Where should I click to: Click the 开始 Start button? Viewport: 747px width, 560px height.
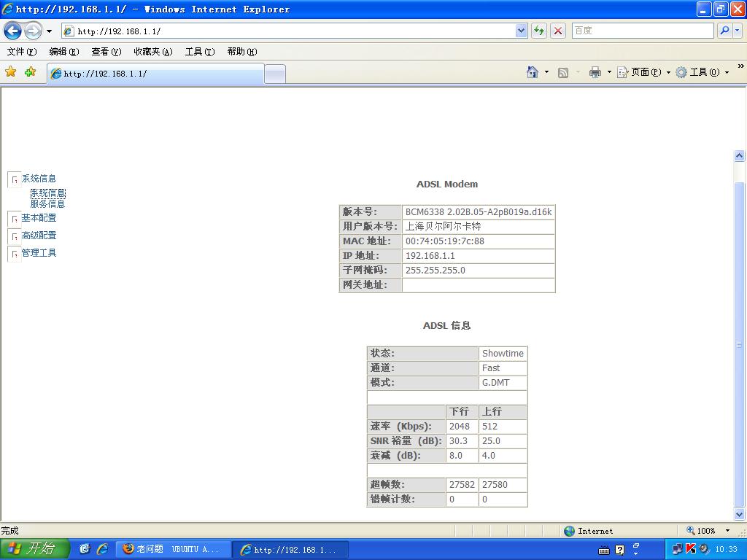pyautogui.click(x=35, y=549)
